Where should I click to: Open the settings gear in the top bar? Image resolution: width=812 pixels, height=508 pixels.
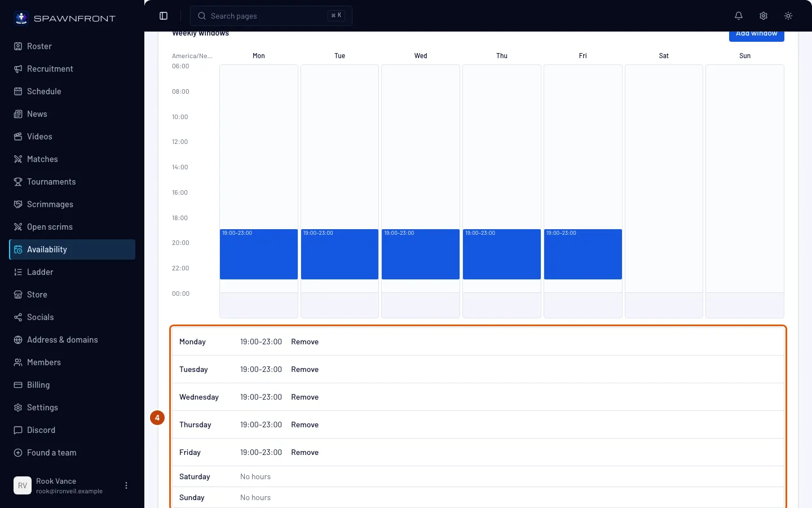[x=764, y=16]
